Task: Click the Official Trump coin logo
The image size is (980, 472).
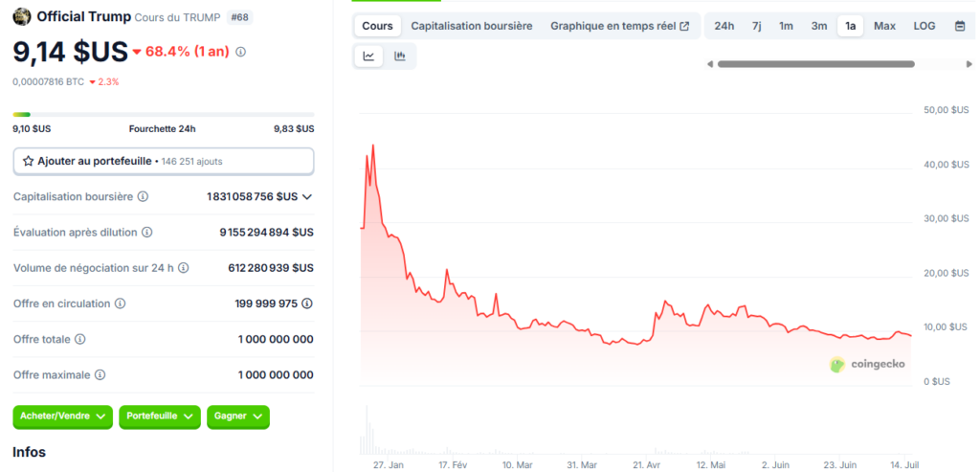Action: pyautogui.click(x=21, y=16)
